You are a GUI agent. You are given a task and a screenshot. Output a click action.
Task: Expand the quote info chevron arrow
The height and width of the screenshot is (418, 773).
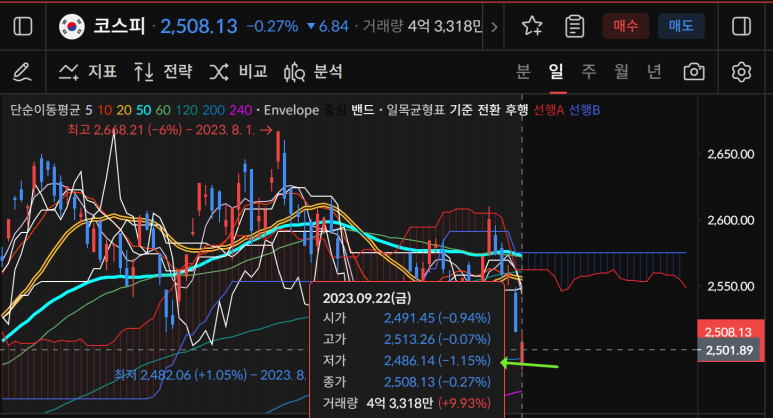click(x=494, y=27)
